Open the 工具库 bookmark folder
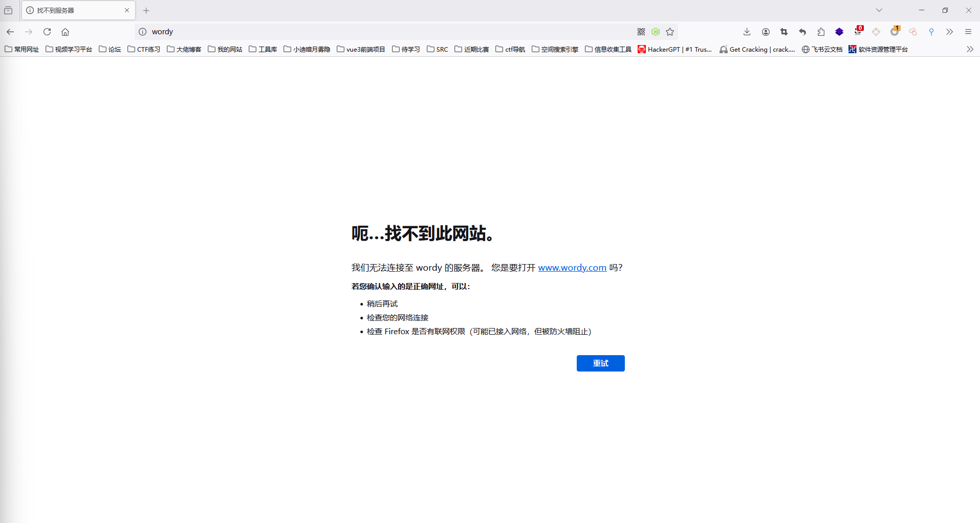Viewport: 980px width, 523px height. point(263,49)
